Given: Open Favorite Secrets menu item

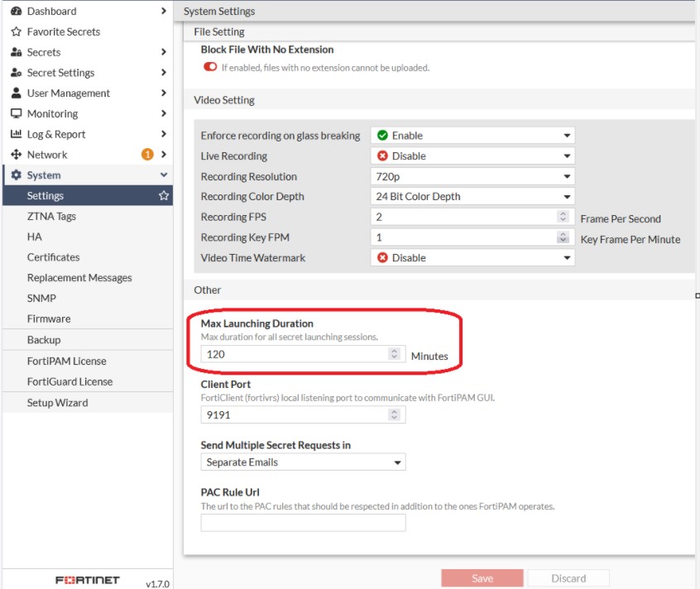Looking at the screenshot, I should click(88, 31).
